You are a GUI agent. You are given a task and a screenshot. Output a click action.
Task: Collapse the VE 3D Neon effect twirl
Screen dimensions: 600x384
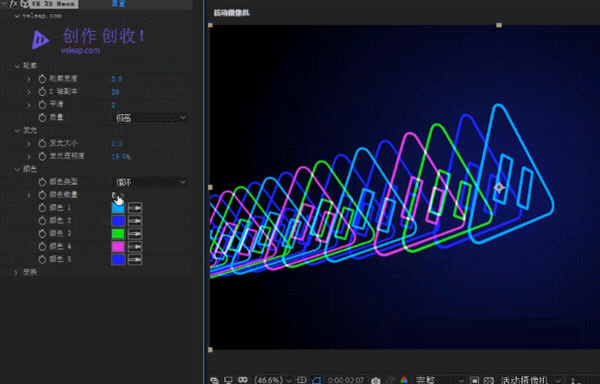tap(4, 3)
